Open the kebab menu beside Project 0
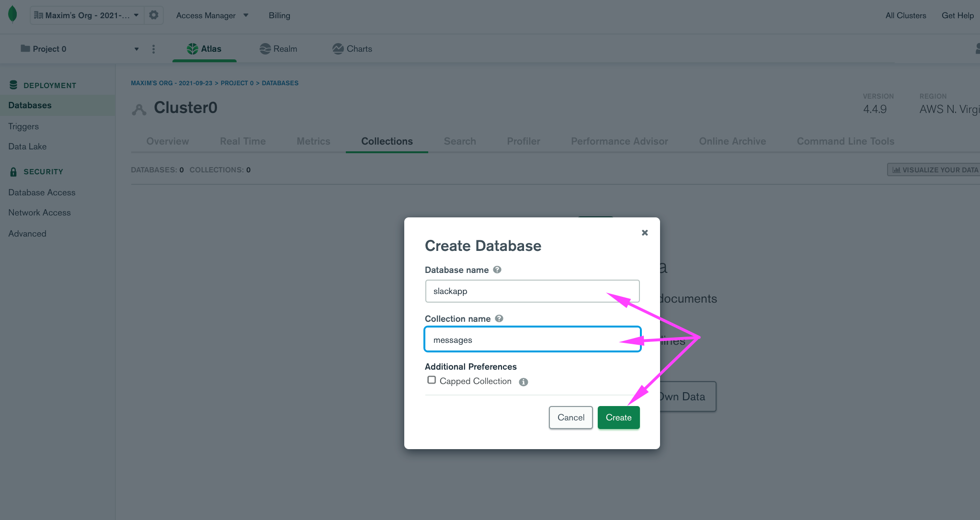Image resolution: width=980 pixels, height=520 pixels. click(153, 48)
